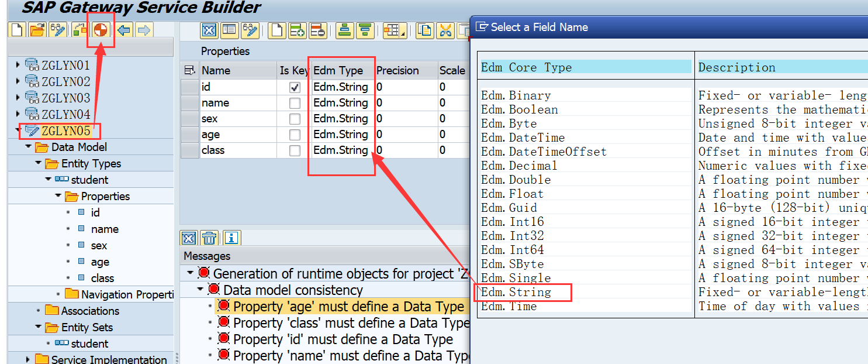Click the Cut scissors icon
The width and height of the screenshot is (868, 364).
click(445, 30)
